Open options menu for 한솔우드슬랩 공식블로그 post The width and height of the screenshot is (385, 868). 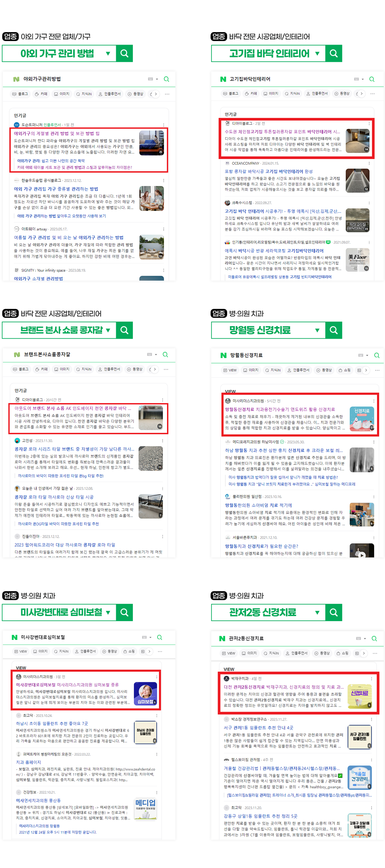click(x=164, y=180)
